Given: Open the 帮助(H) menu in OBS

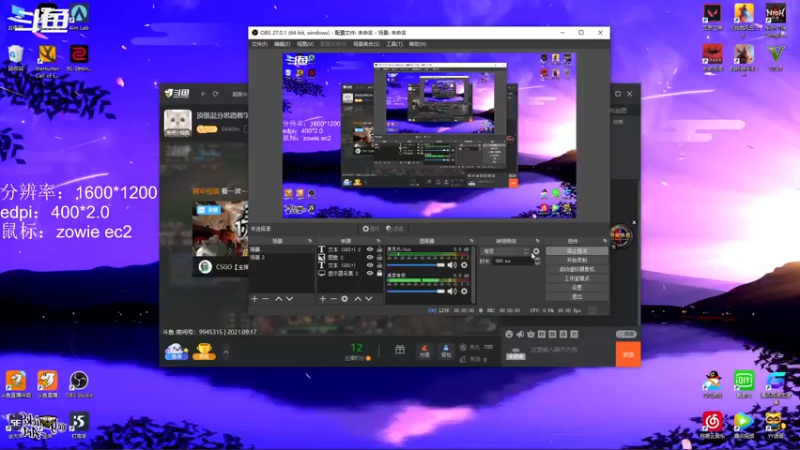Looking at the screenshot, I should point(417,44).
